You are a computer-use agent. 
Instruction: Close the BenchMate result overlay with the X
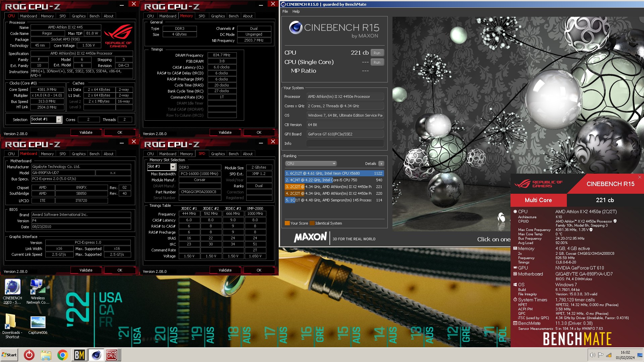(x=639, y=177)
